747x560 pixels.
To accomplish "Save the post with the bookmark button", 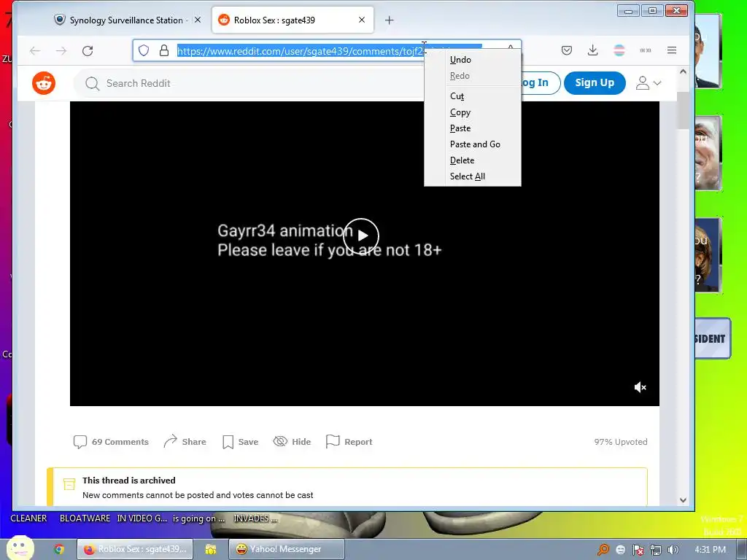I will pyautogui.click(x=241, y=442).
